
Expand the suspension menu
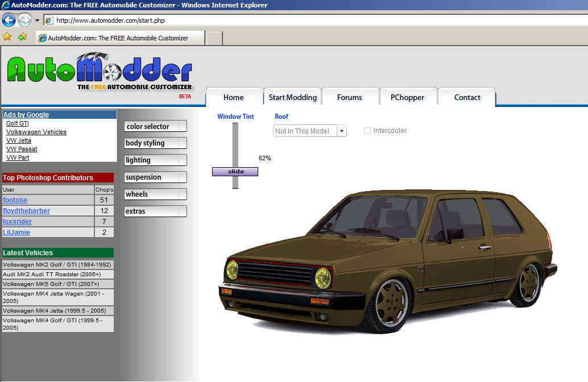(x=155, y=177)
